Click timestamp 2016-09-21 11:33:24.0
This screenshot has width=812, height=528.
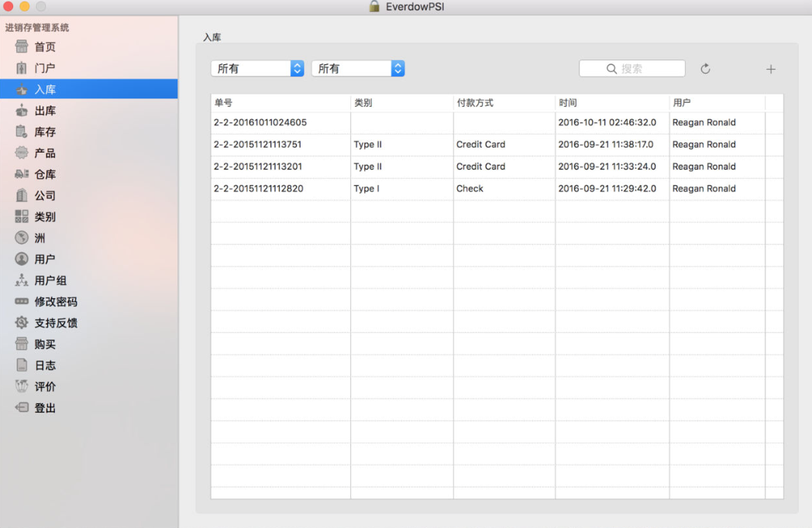click(x=607, y=166)
